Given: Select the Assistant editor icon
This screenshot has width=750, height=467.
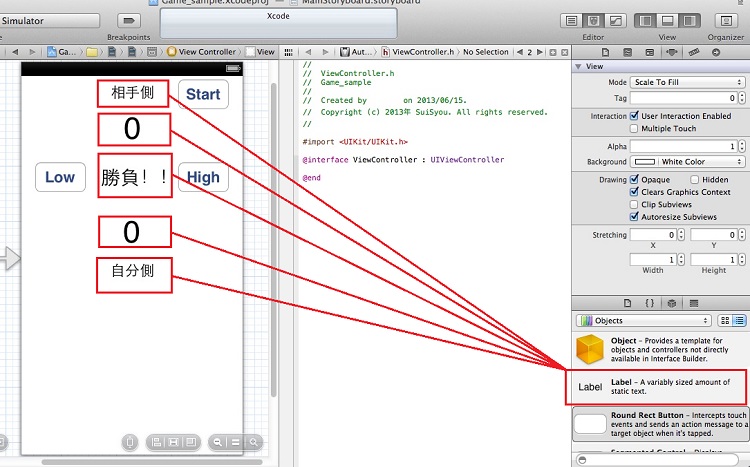Looking at the screenshot, I should pos(594,21).
